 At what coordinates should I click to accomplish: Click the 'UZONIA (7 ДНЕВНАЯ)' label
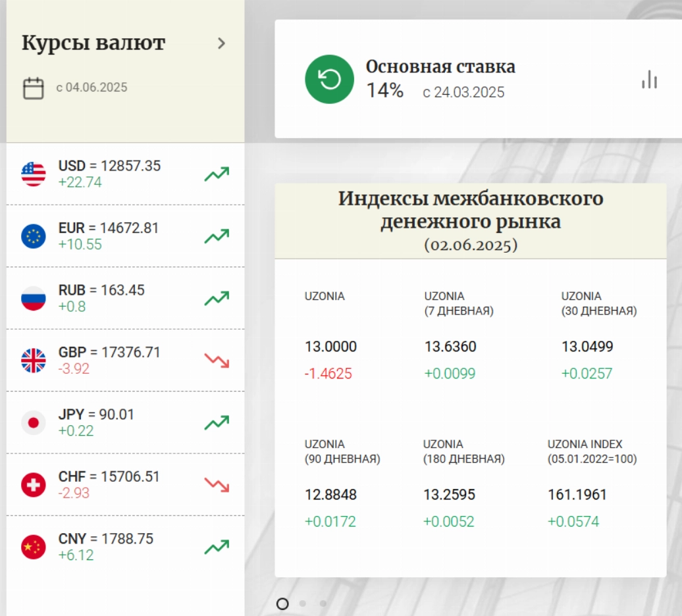coord(459,303)
